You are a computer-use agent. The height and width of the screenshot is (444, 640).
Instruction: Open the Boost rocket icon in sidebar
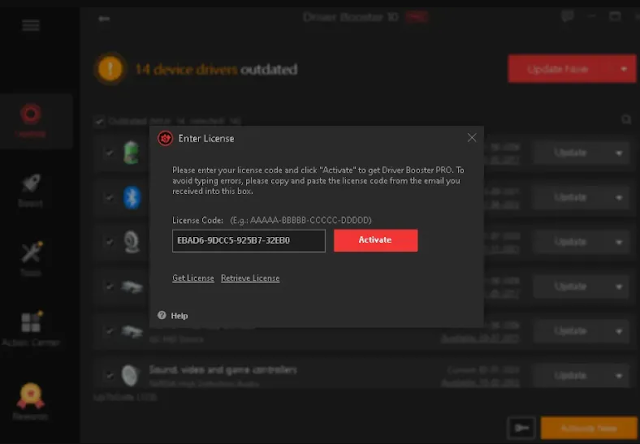tap(31, 184)
